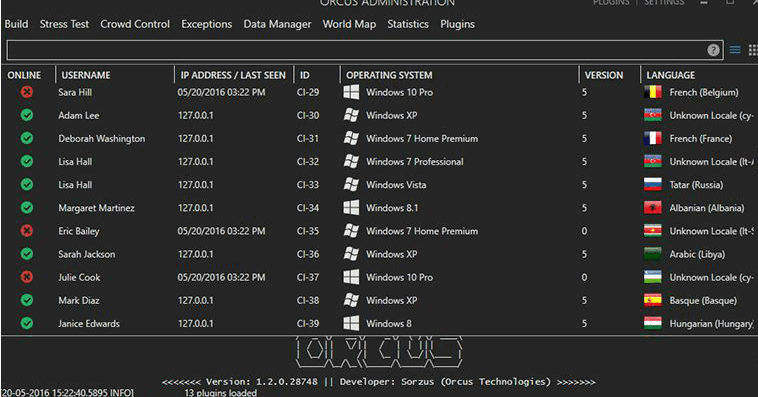Sort by VERSION column header
The image size is (758, 397).
point(604,75)
